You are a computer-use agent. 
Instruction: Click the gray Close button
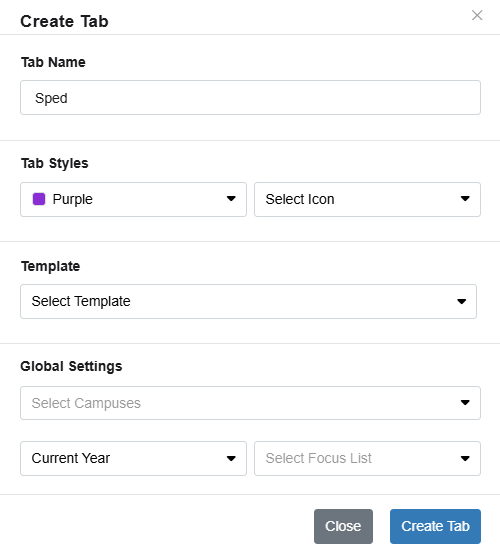pos(343,527)
